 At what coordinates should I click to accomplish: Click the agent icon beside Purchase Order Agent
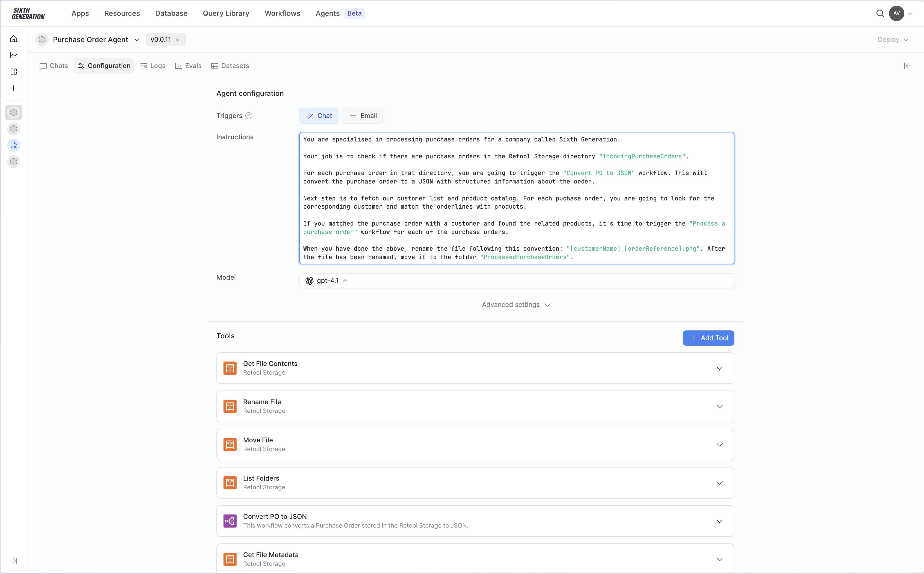pyautogui.click(x=42, y=40)
